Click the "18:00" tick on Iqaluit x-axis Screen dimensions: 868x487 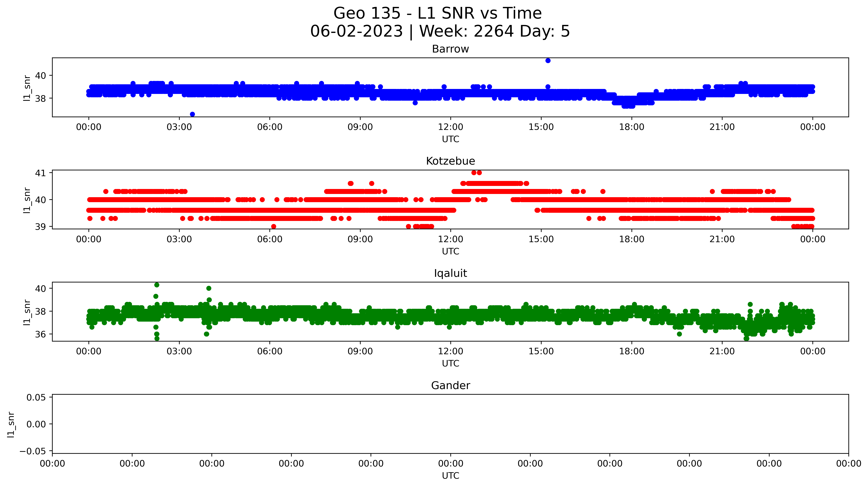pyautogui.click(x=632, y=351)
